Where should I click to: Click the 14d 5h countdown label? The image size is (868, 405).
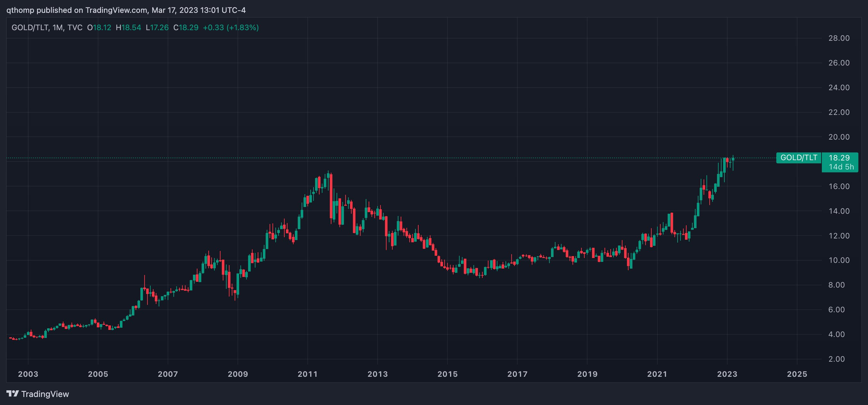tap(841, 167)
